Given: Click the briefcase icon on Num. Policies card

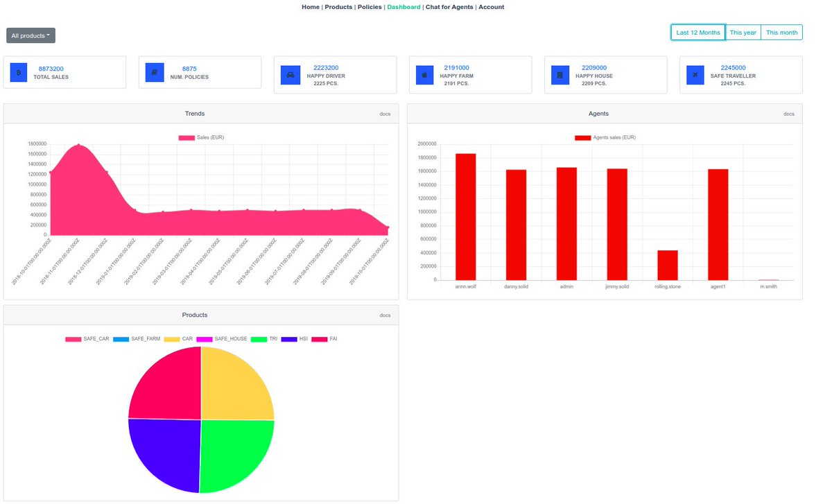Looking at the screenshot, I should point(153,72).
